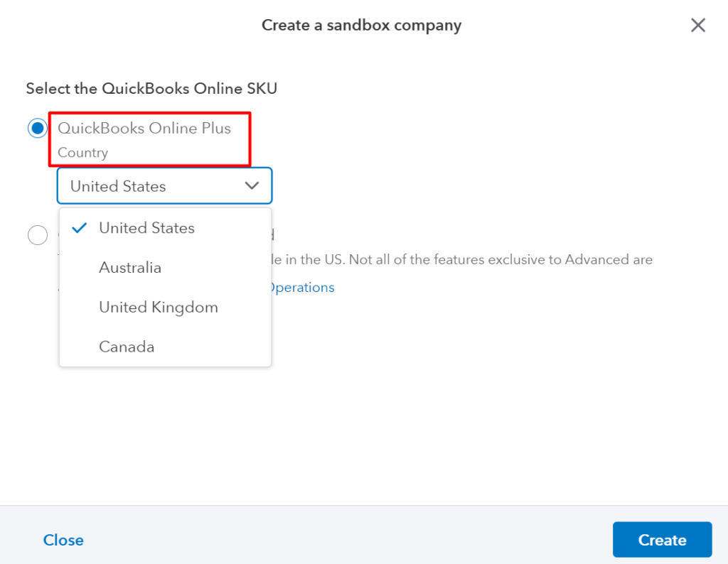Click the checkmark beside United States
Viewport: 728px width, 564px height.
point(80,228)
